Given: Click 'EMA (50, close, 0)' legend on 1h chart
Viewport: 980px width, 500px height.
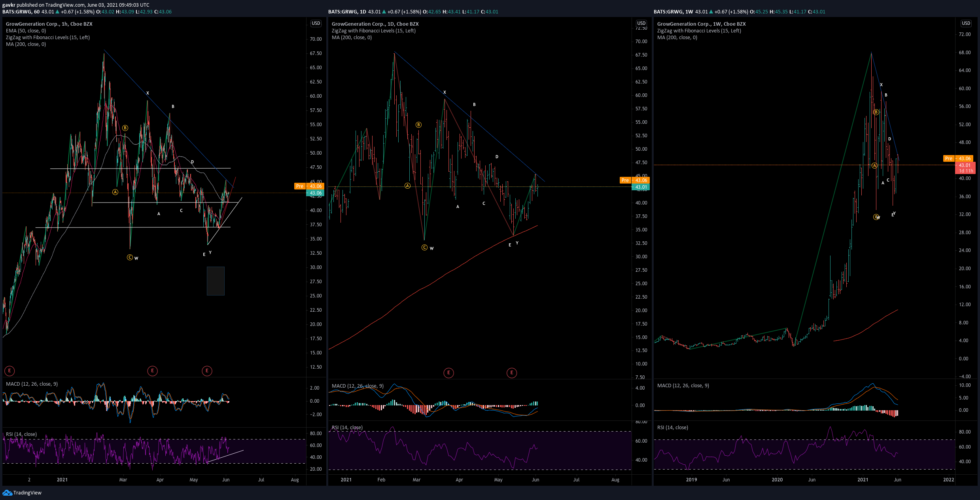Looking at the screenshot, I should (26, 30).
